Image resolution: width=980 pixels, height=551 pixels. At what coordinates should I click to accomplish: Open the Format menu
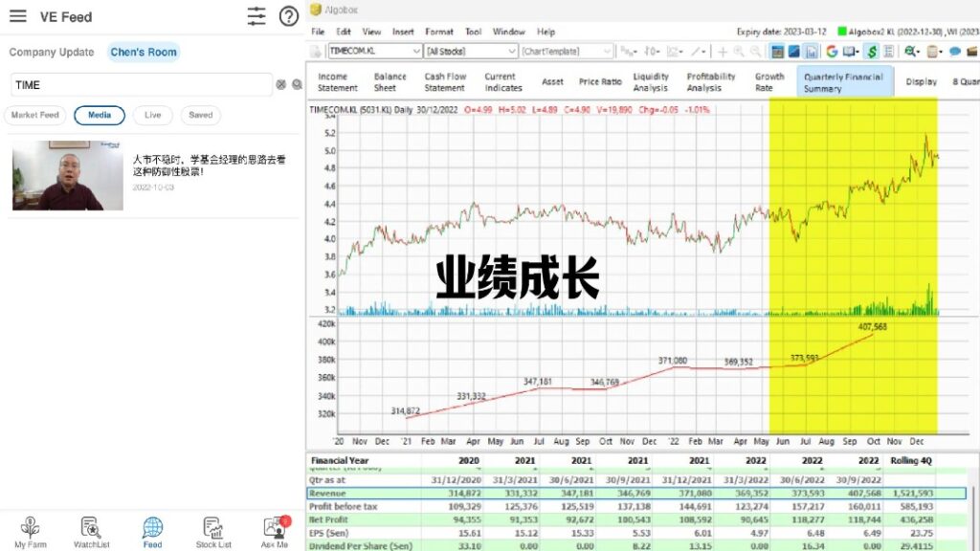(x=439, y=32)
